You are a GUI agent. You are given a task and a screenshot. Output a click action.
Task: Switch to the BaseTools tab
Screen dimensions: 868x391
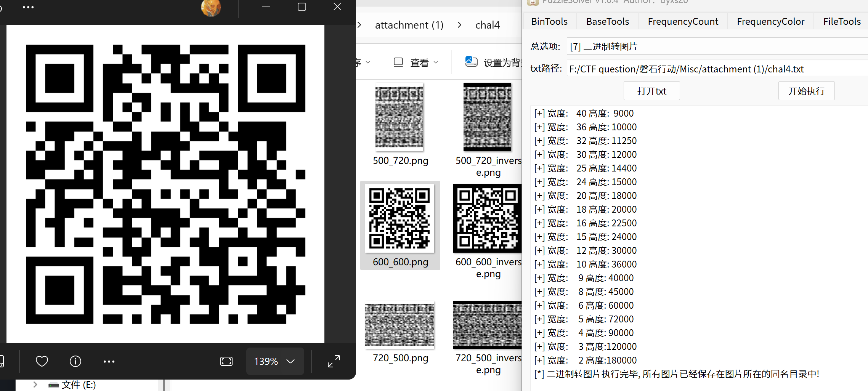tap(607, 21)
